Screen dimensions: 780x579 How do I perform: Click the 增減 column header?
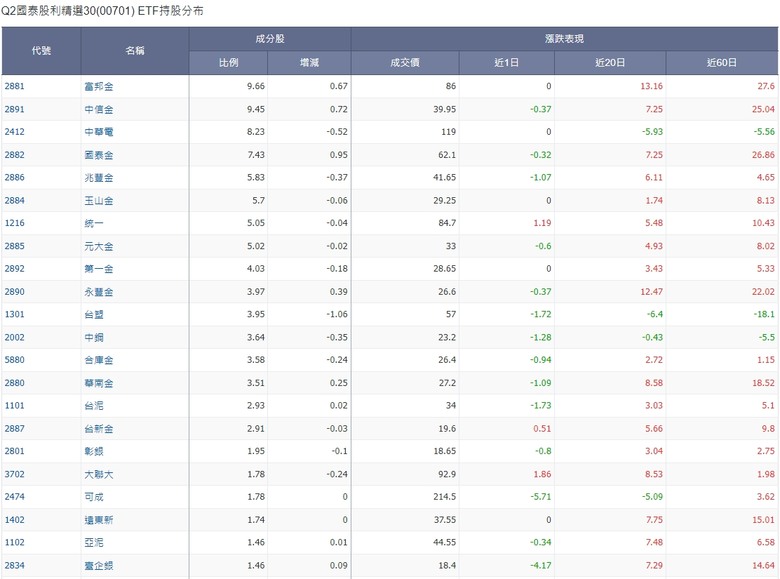coord(309,63)
